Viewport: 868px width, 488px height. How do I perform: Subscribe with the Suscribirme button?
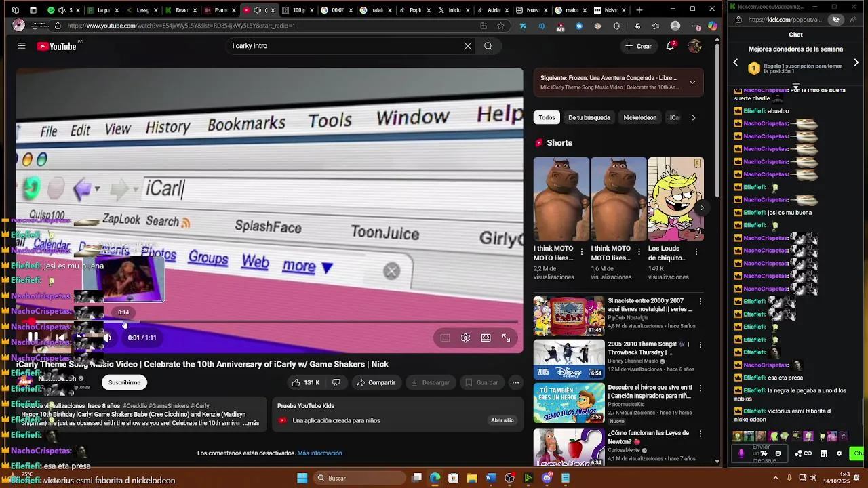(x=124, y=382)
